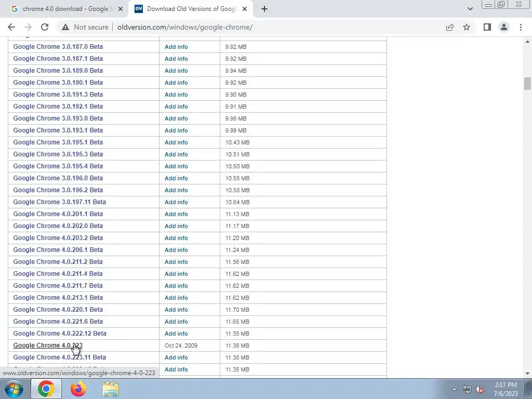Viewport: 532px width, 399px height.
Task: Open the taskbar clock showing 2:17 PM
Action: point(506,389)
